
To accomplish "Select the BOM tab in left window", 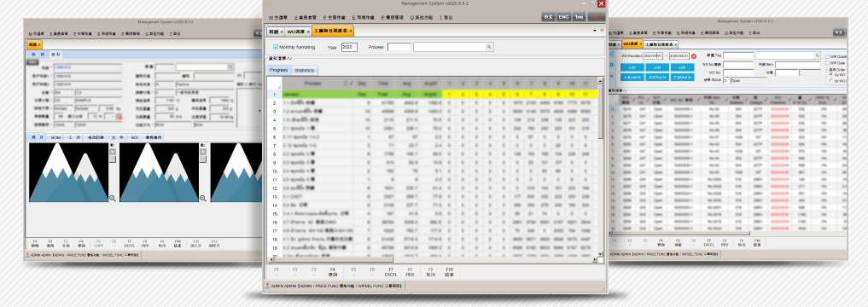I will (x=56, y=137).
